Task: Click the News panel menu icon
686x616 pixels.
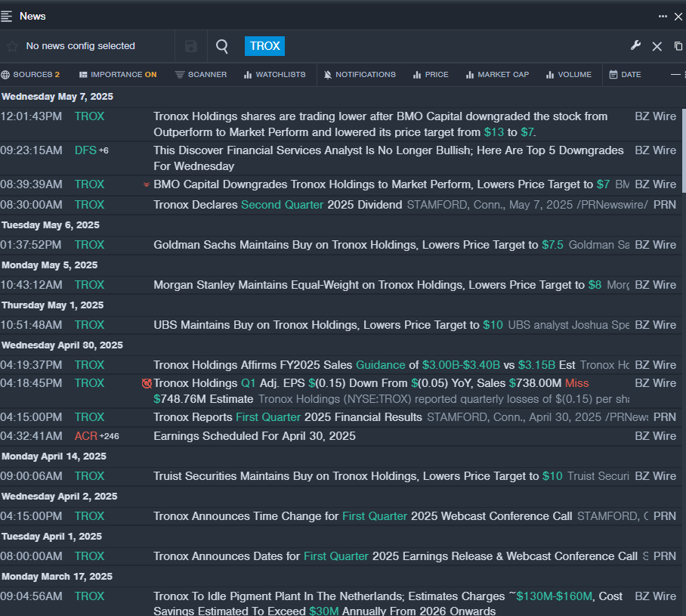Action: [x=6, y=16]
